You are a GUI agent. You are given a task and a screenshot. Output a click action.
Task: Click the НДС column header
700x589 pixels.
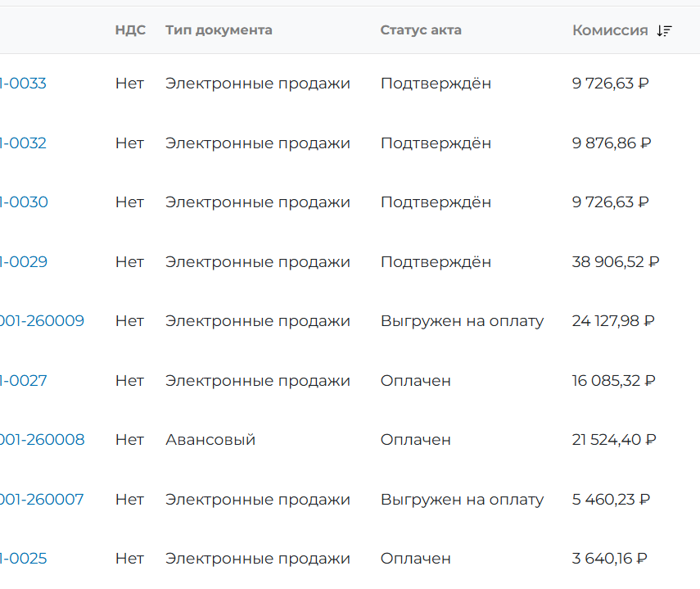[130, 30]
